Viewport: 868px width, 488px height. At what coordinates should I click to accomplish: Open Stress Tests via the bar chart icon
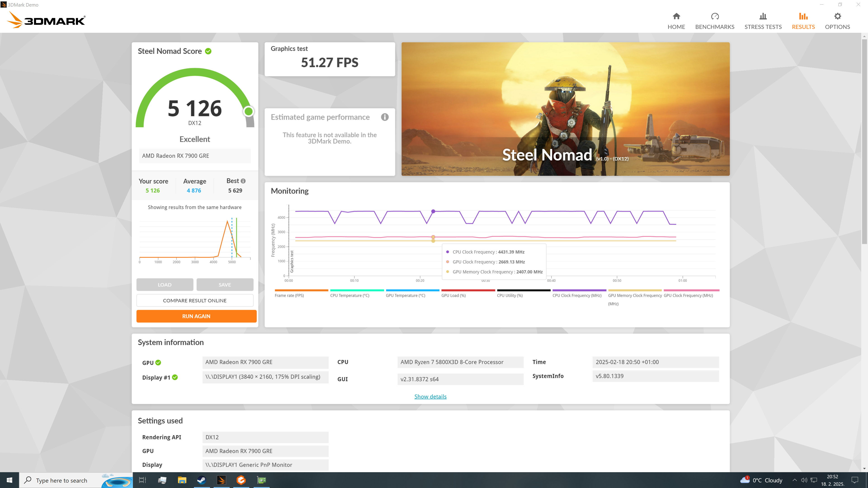(x=763, y=16)
